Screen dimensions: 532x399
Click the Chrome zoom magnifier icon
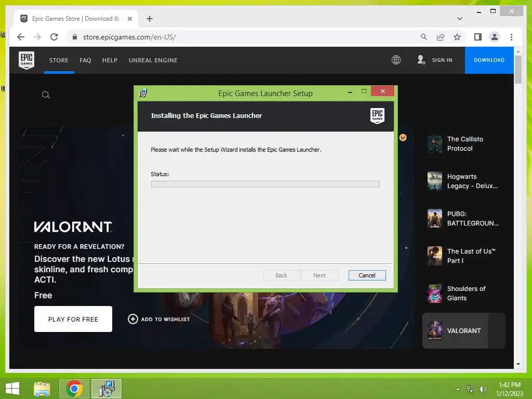(424, 37)
